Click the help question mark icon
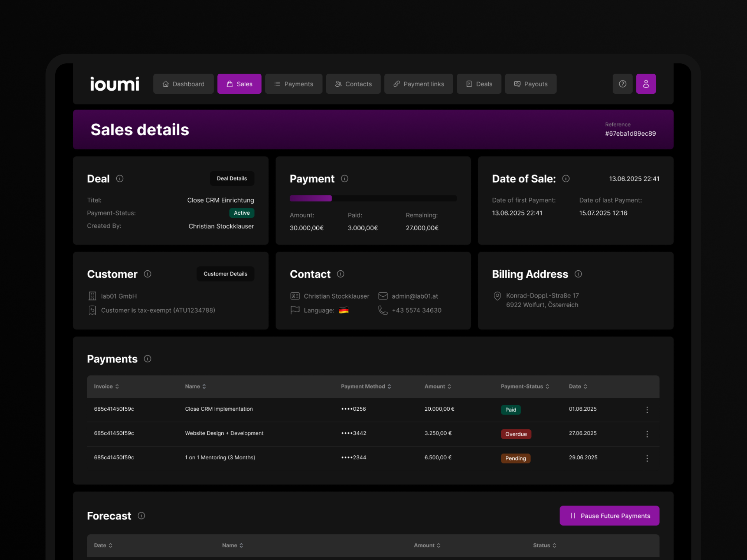 622,84
